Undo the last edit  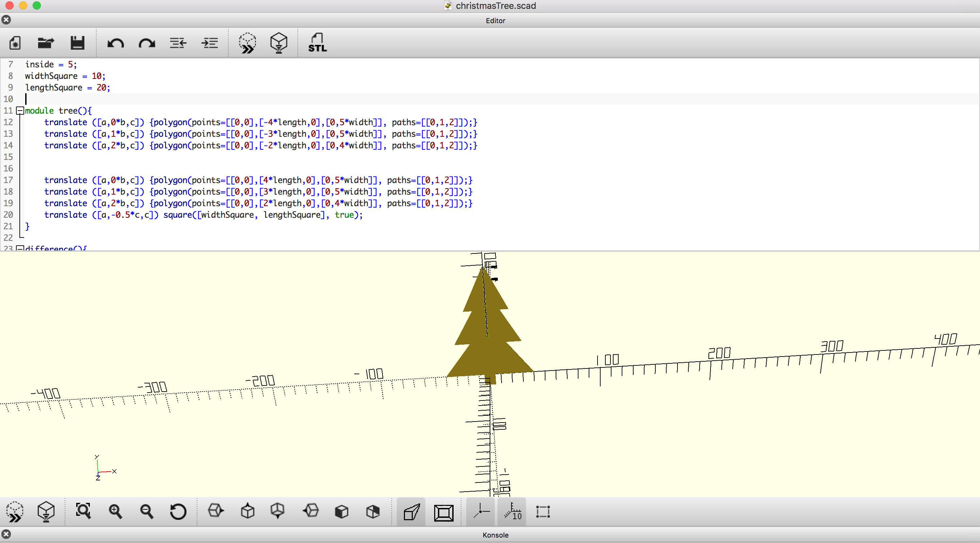(116, 43)
